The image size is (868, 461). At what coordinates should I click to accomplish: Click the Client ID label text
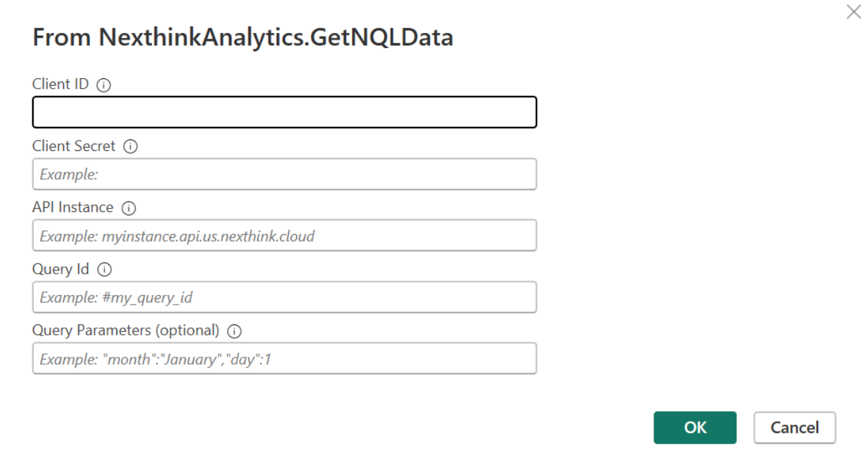click(60, 84)
